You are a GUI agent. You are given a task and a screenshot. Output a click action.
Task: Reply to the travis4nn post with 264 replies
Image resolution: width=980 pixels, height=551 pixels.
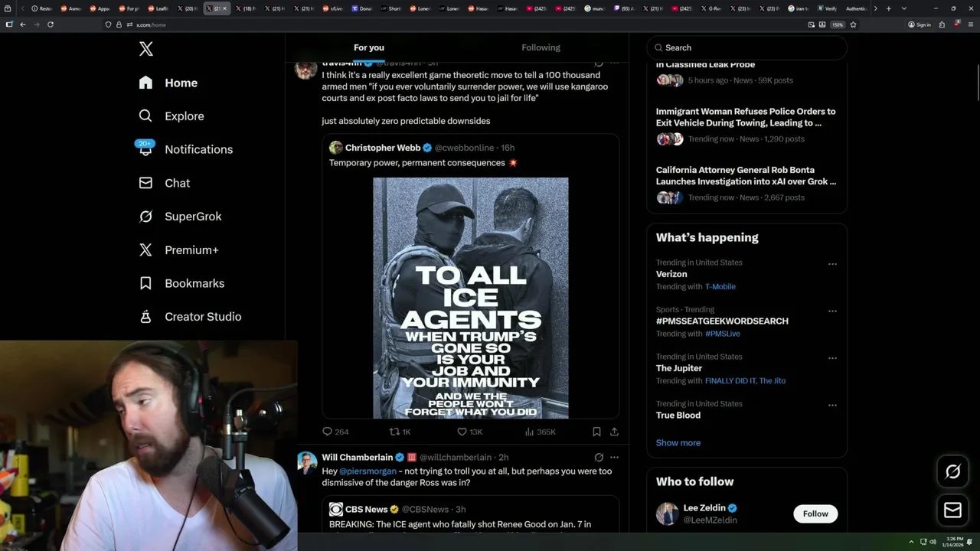[335, 432]
